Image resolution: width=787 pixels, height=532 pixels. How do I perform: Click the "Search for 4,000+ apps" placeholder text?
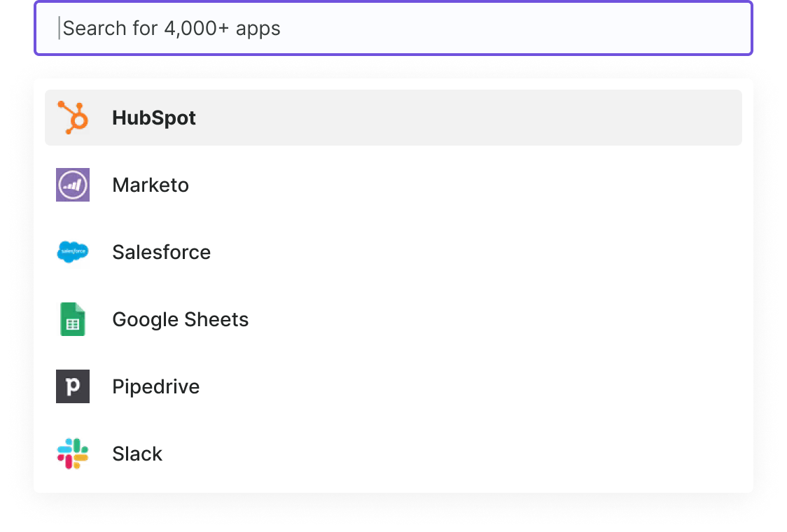pos(172,28)
